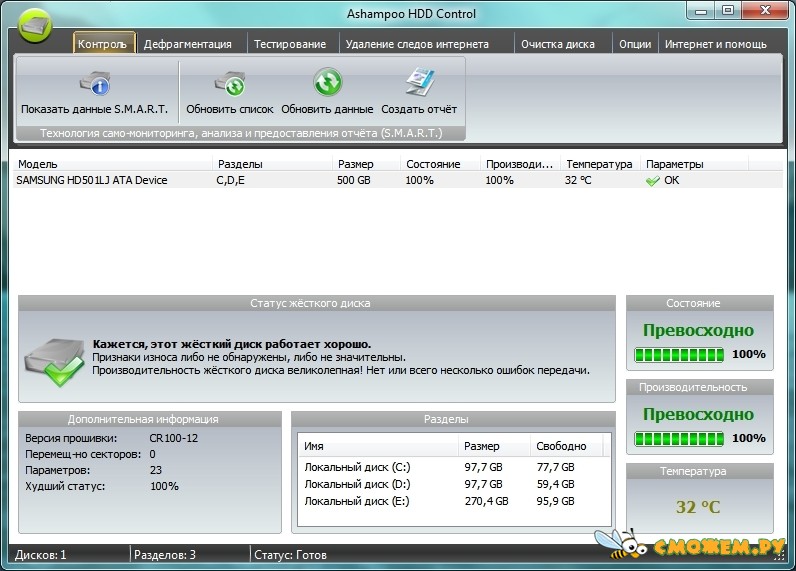Screen dimensions: 796x571
Task: Click the green Ashampoo application orb
Action: [x=35, y=24]
